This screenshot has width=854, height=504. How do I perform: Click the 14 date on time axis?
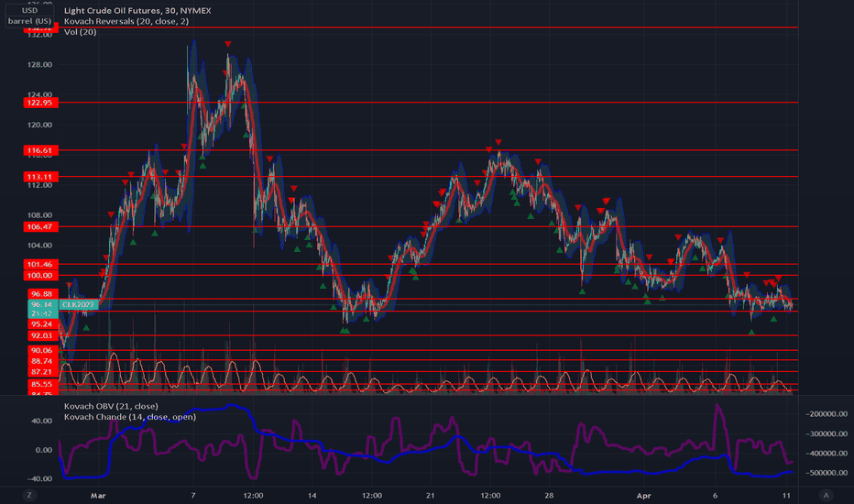[312, 495]
